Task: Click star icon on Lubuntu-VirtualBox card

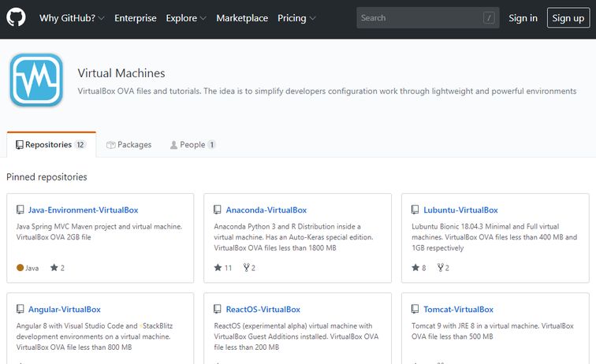Action: point(416,268)
